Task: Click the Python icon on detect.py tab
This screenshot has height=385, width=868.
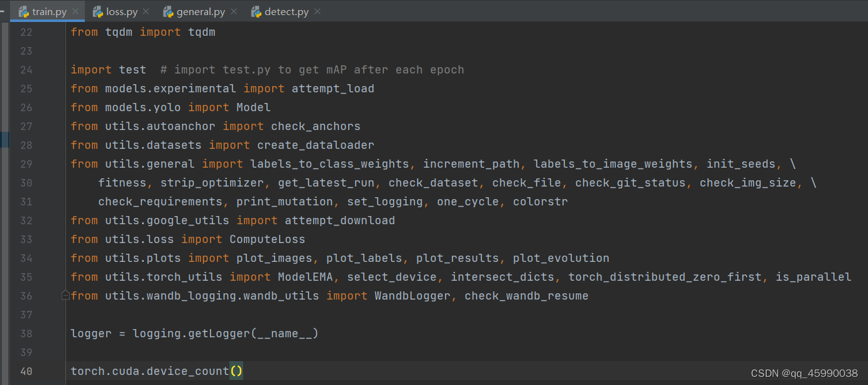Action: (x=255, y=11)
